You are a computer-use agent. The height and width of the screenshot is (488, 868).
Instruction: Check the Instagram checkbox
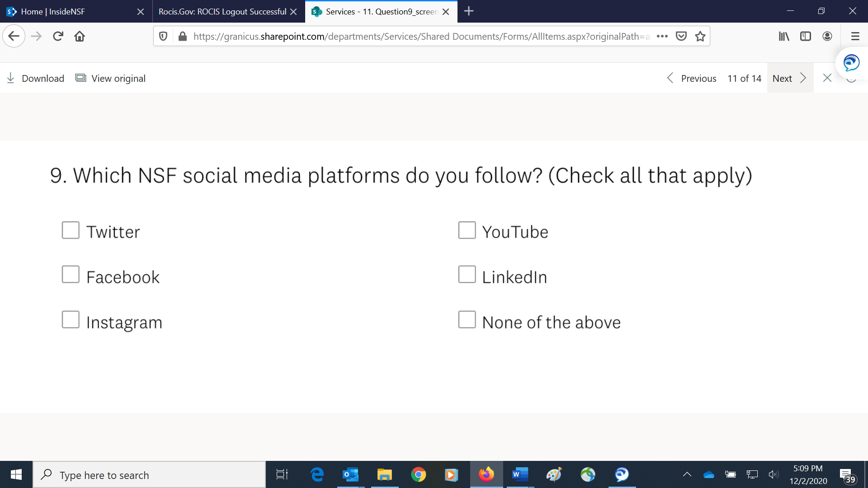(x=71, y=319)
